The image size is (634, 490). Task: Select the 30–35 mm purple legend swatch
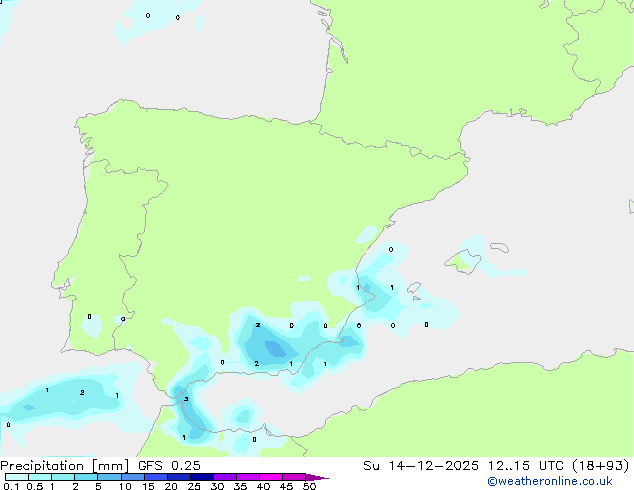pyautogui.click(x=225, y=477)
